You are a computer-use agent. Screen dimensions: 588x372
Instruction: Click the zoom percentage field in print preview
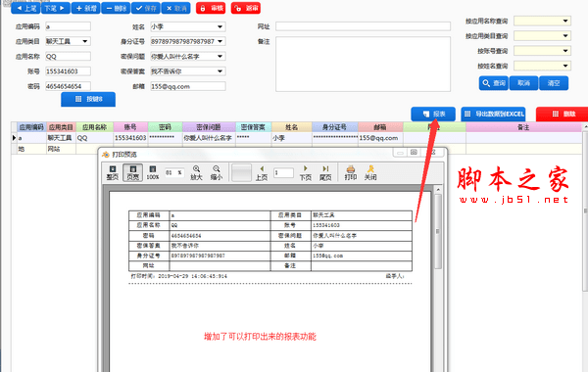[x=174, y=172]
